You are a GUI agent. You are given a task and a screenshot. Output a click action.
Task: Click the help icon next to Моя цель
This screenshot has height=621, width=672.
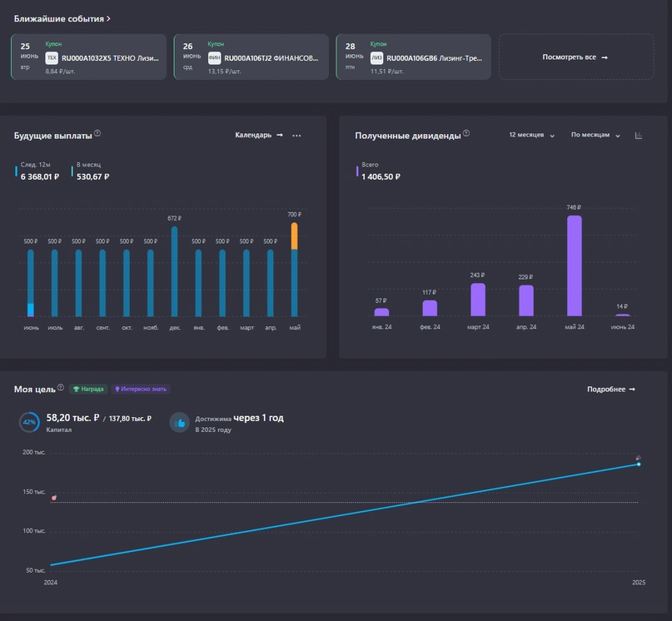point(61,387)
